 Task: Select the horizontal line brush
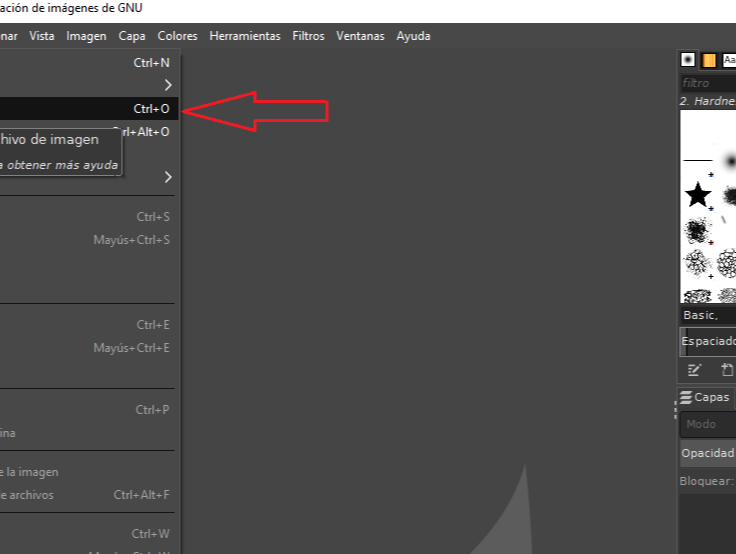pos(697,160)
